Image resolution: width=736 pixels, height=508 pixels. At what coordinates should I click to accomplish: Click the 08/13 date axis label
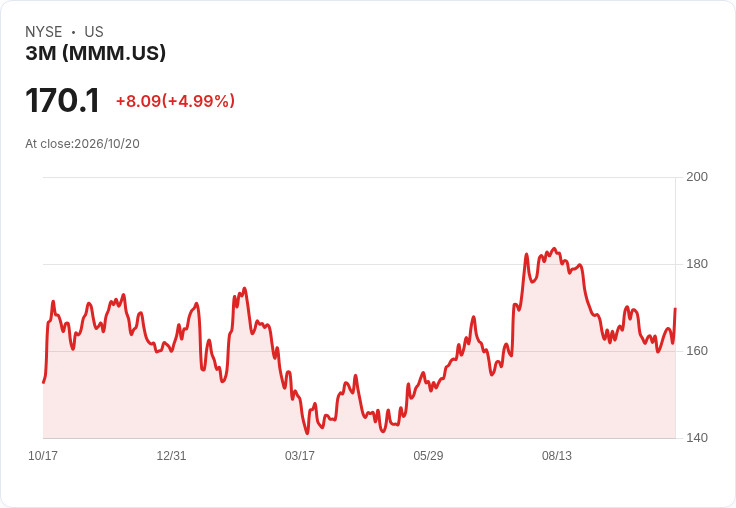click(x=557, y=456)
